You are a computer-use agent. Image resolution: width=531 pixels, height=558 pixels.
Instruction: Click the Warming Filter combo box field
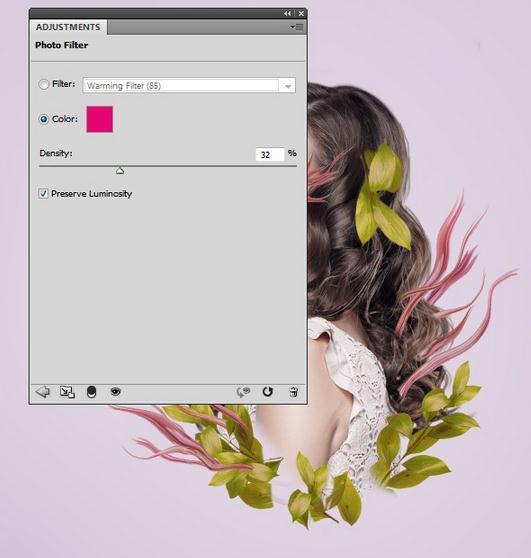pyautogui.click(x=189, y=86)
